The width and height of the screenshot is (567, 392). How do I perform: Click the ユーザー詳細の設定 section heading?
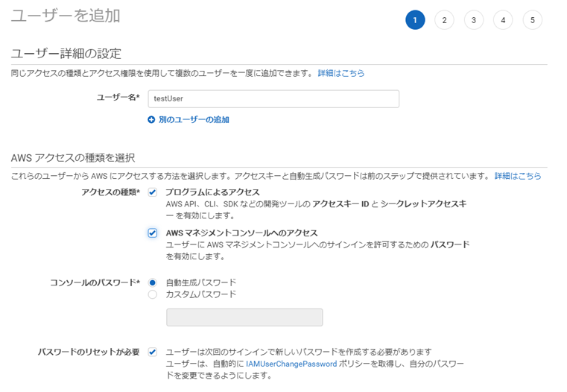(x=66, y=54)
